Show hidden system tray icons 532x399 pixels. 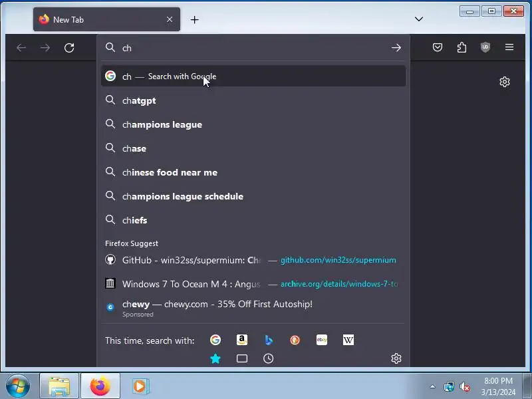point(433,386)
